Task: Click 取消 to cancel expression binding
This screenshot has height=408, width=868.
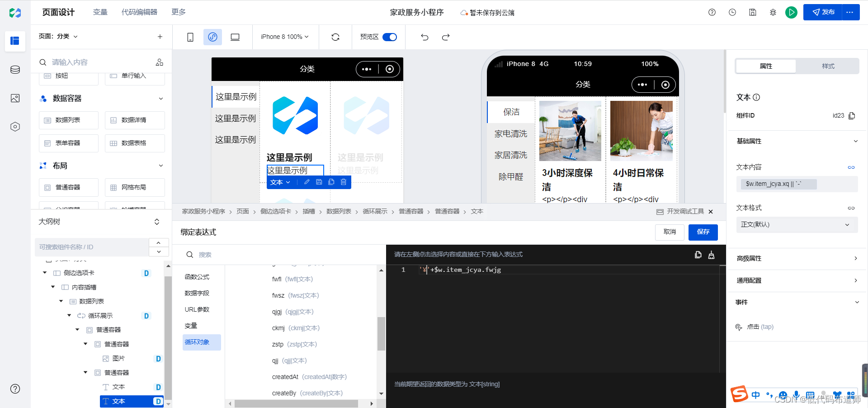Action: [670, 232]
